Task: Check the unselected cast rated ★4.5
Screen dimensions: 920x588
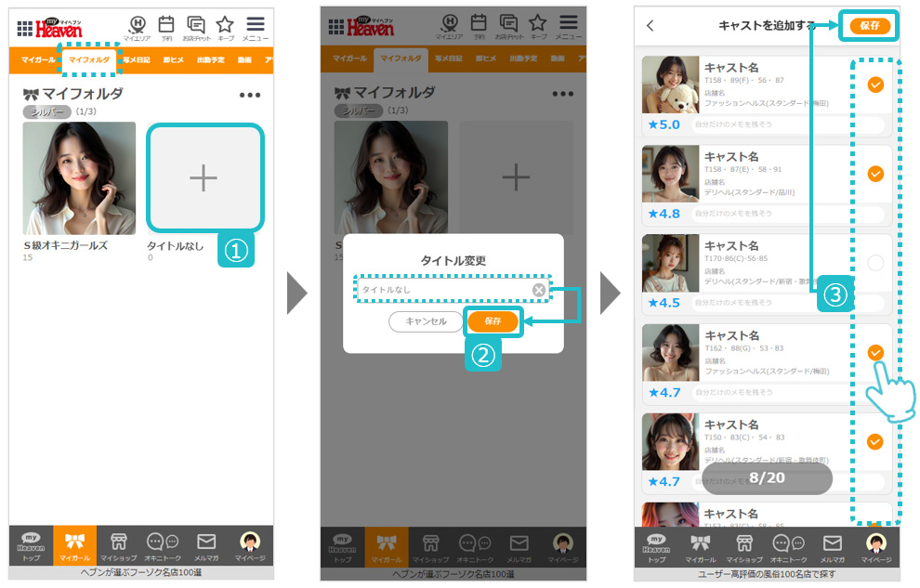Action: pos(874,263)
